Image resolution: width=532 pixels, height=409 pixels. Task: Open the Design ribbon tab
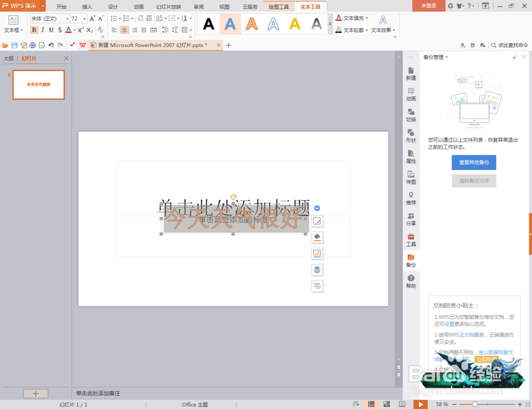pos(113,6)
